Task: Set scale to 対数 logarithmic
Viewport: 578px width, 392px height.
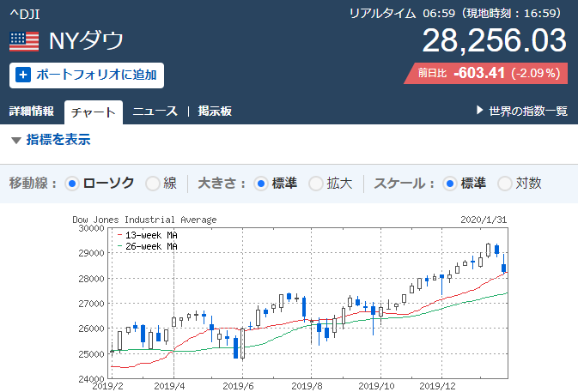Action: point(504,184)
